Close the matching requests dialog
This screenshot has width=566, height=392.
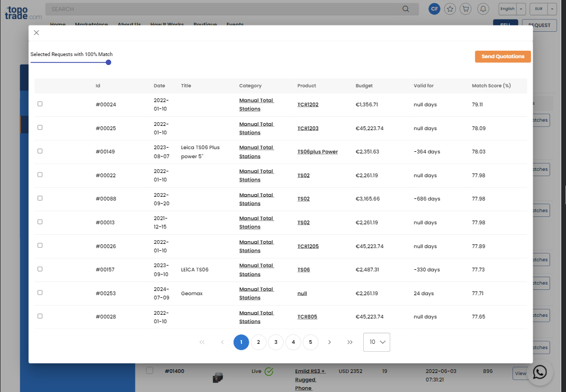tap(37, 33)
